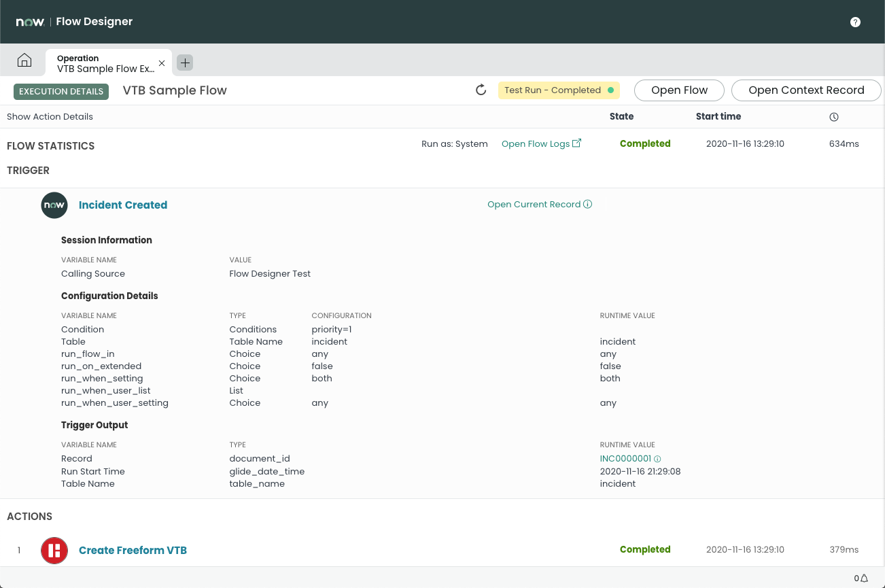Click the document_id type cell
This screenshot has width=885, height=588.
pos(260,459)
